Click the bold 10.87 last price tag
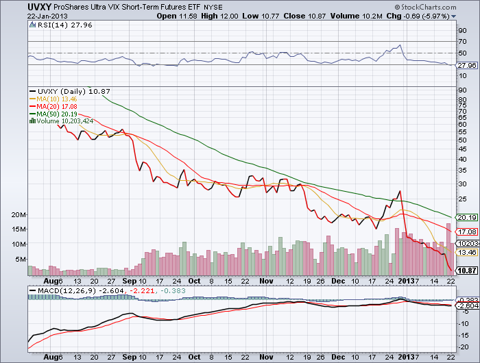Viewport: 480px width, 363px height. click(x=466, y=270)
